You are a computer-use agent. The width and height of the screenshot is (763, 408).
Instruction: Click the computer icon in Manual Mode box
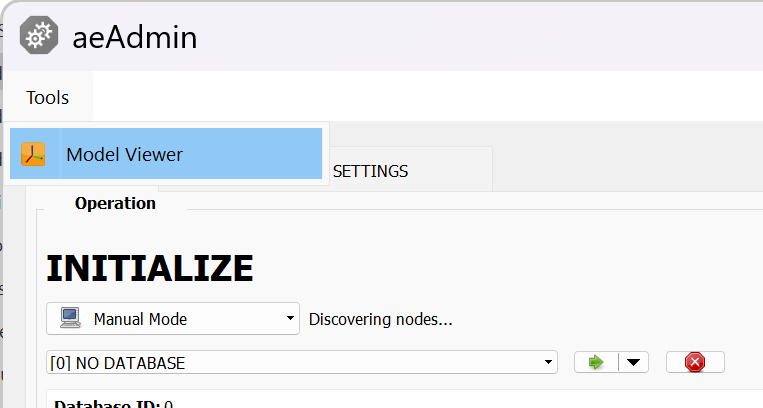point(70,318)
